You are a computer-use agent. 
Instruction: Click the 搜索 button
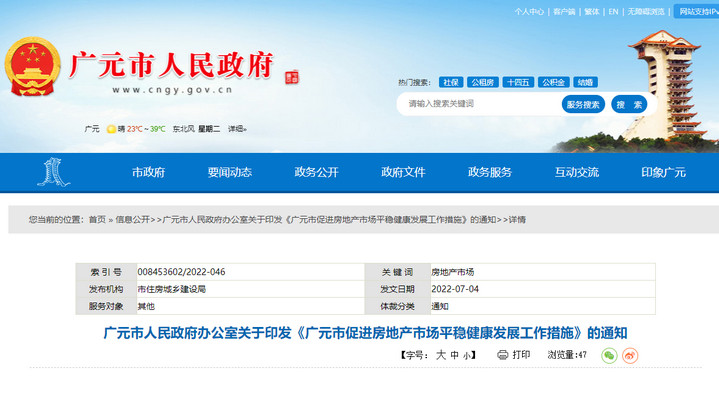pyautogui.click(x=629, y=105)
